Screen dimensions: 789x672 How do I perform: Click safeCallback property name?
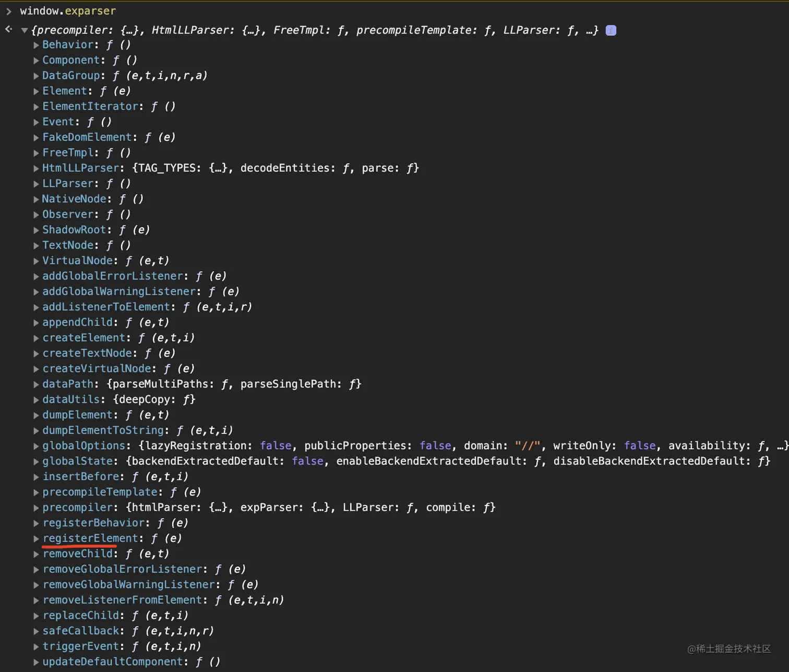[80, 631]
